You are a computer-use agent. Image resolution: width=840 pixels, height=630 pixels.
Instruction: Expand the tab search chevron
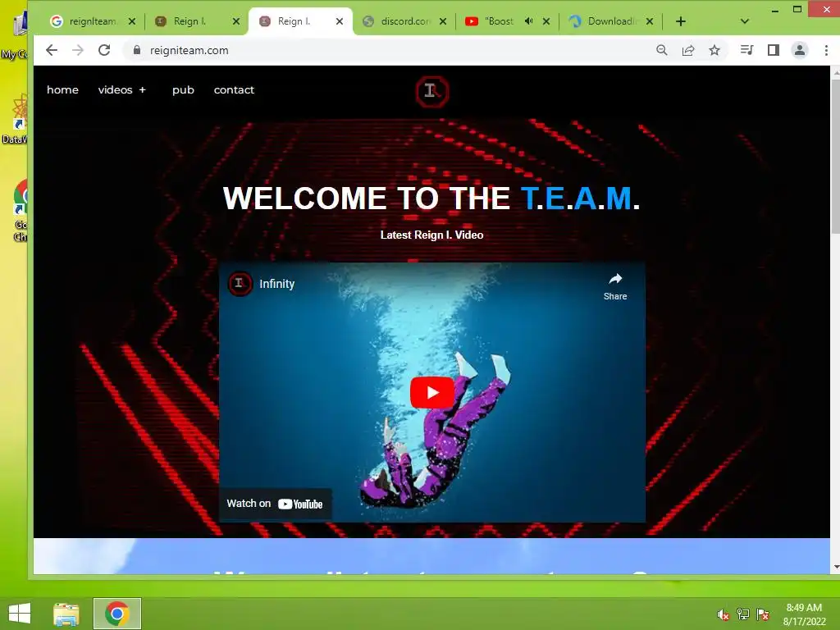[x=745, y=21]
